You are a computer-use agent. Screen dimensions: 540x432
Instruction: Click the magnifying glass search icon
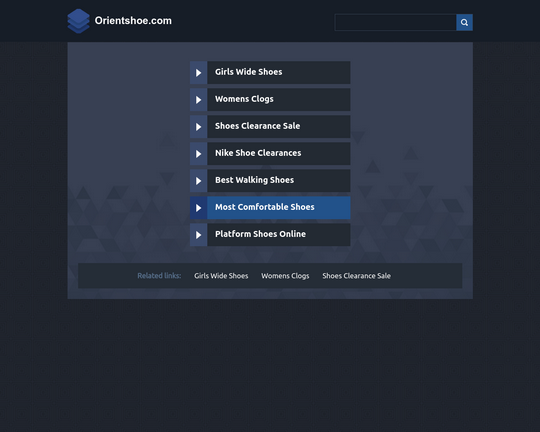(464, 22)
